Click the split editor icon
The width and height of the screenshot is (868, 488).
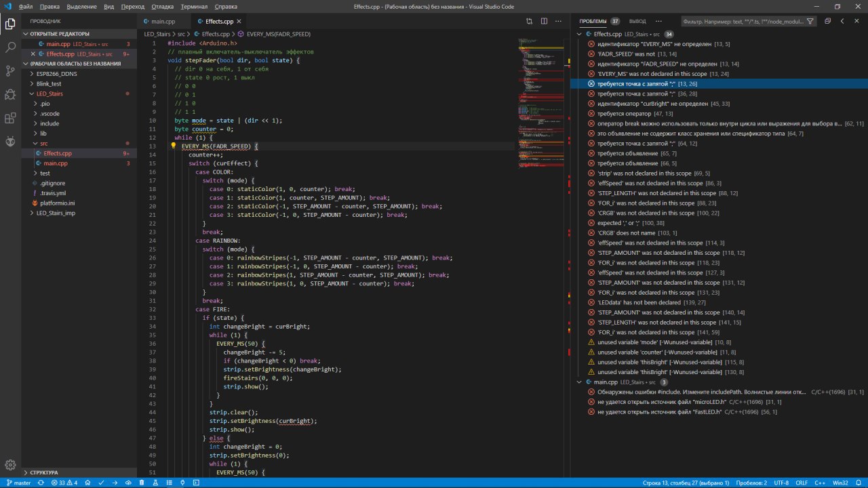[x=544, y=21]
